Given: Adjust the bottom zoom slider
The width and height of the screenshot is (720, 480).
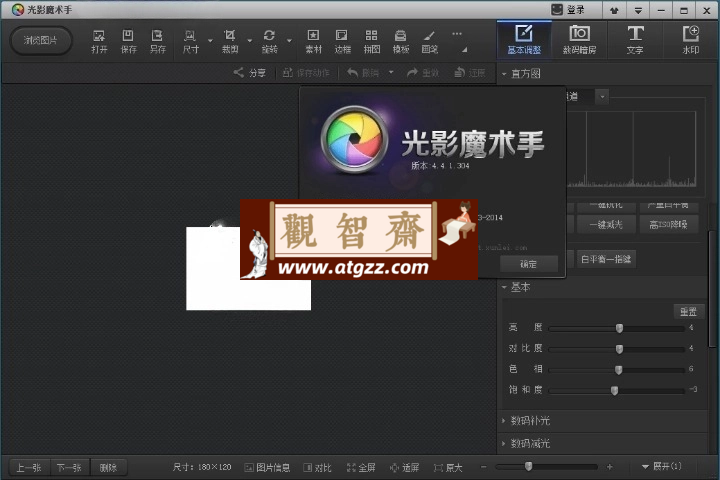Looking at the screenshot, I should (x=529, y=467).
